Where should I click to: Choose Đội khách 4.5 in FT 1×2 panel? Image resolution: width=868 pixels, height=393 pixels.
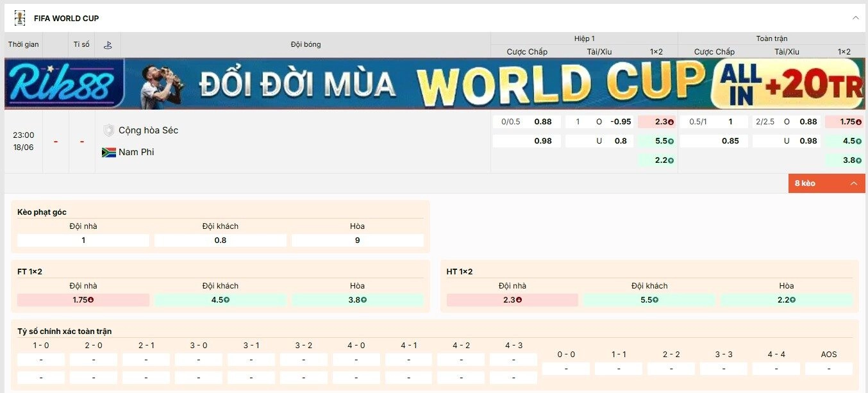[221, 300]
